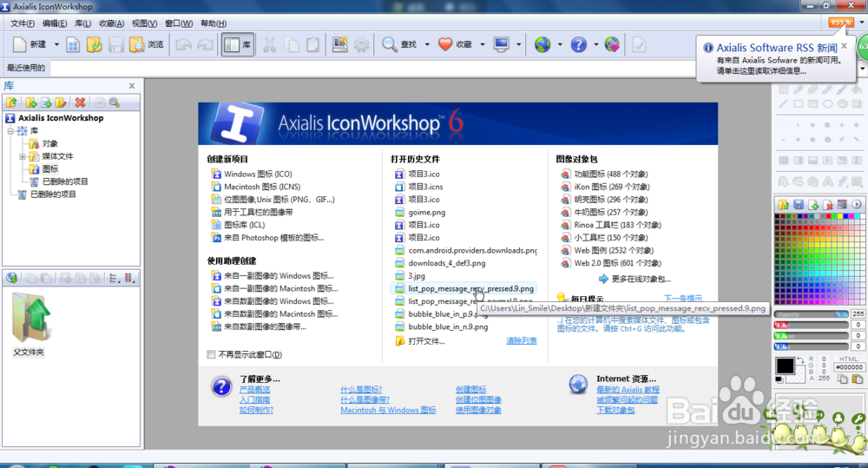Select 图标 in the library tree

49,169
